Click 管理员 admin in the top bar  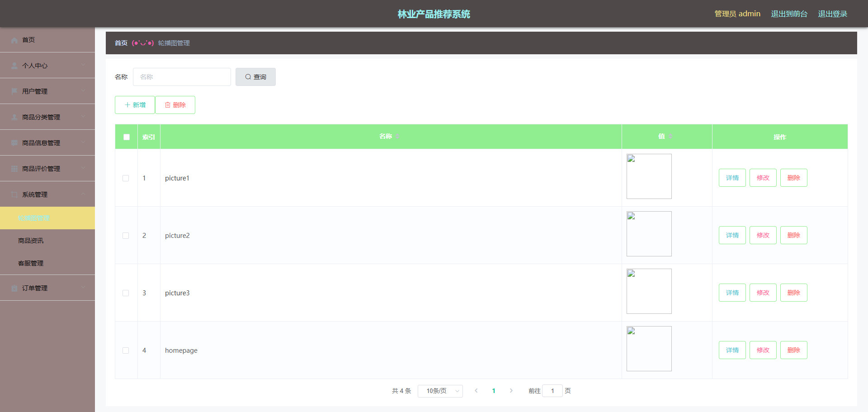[x=737, y=14]
